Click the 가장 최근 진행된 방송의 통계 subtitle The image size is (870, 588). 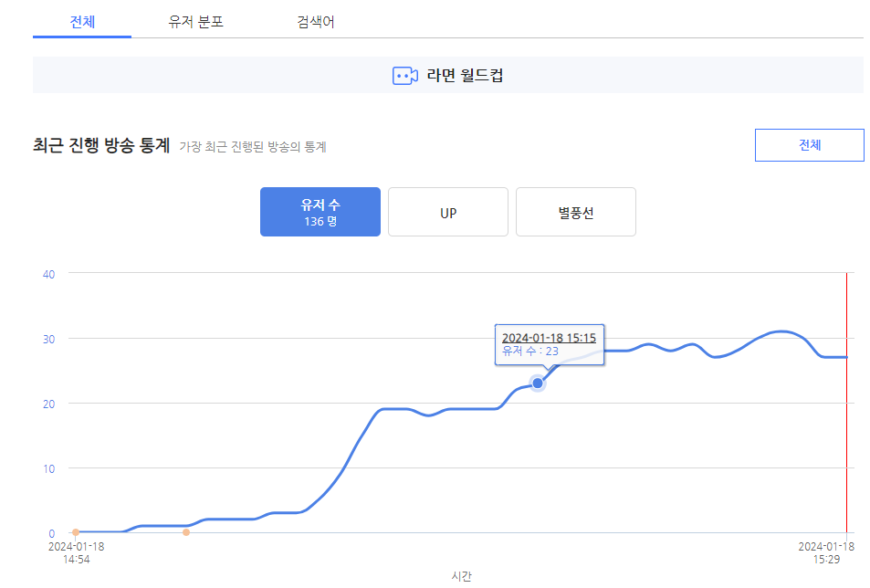click(x=253, y=147)
